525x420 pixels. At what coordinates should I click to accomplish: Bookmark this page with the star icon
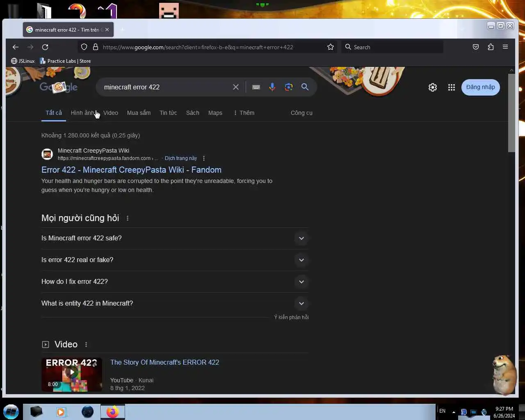click(x=331, y=47)
